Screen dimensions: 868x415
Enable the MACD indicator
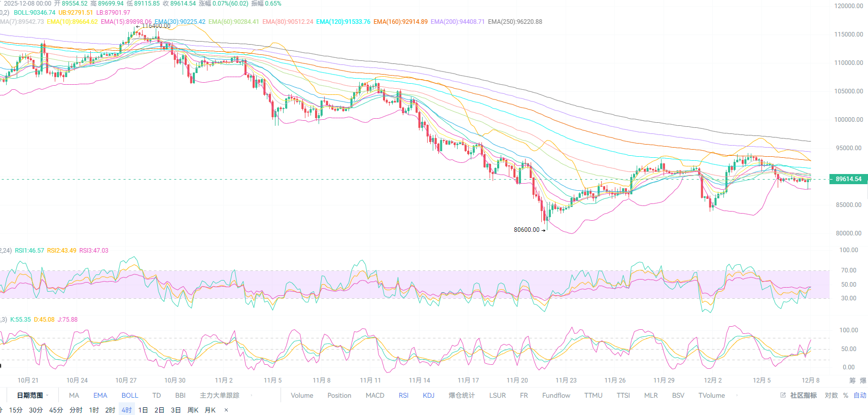[x=375, y=395]
